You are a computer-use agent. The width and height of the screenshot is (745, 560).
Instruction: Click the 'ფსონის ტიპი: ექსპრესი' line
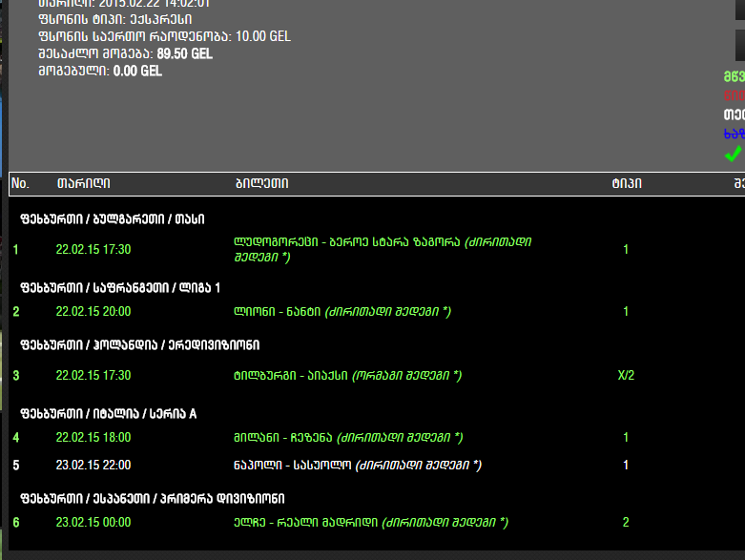tap(115, 19)
